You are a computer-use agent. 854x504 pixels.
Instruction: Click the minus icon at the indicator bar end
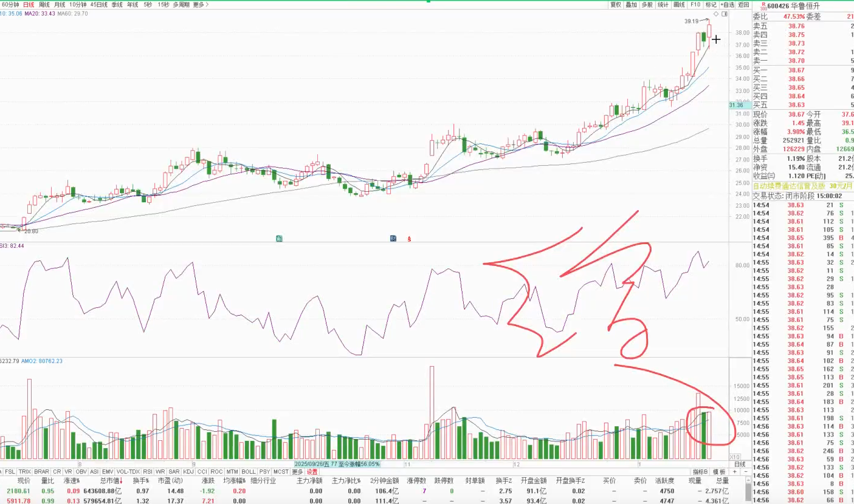point(745,472)
